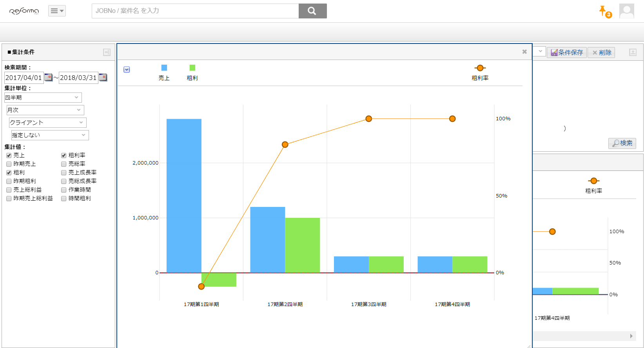The width and height of the screenshot is (644, 348).
Task: Expand the chart legend options dropdown
Action: point(127,70)
